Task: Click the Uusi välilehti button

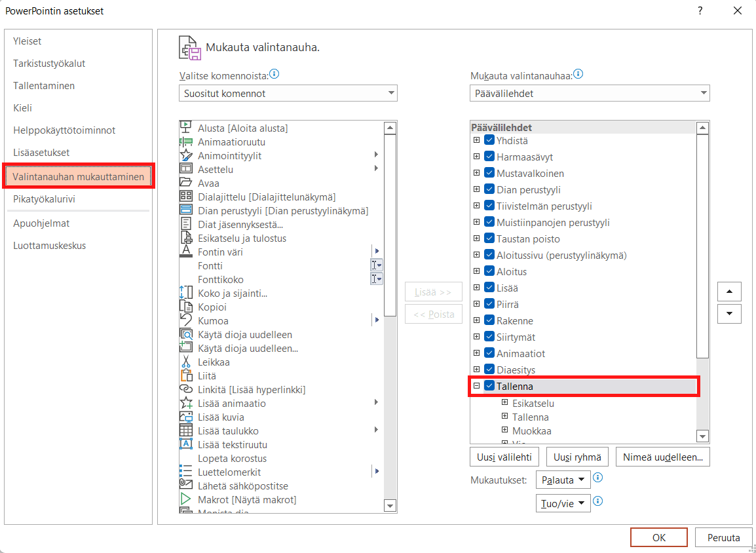Action: 504,457
